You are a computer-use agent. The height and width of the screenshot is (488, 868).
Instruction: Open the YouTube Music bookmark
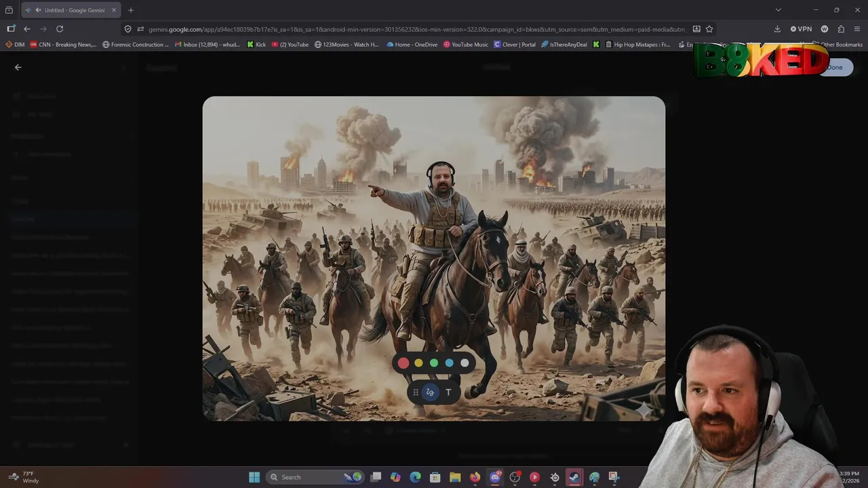point(466,45)
